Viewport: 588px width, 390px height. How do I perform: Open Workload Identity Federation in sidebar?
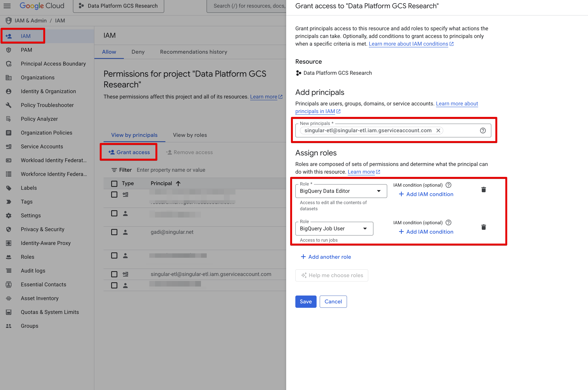(x=47, y=160)
